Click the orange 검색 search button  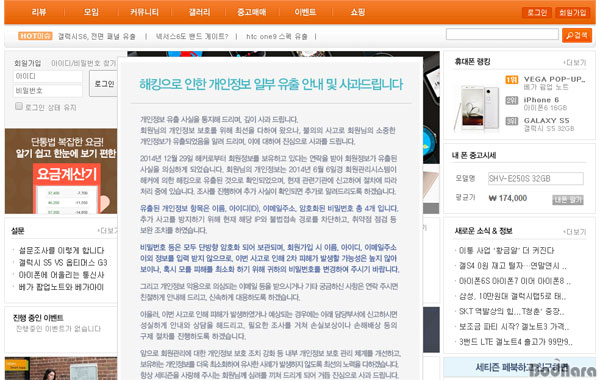577,36
